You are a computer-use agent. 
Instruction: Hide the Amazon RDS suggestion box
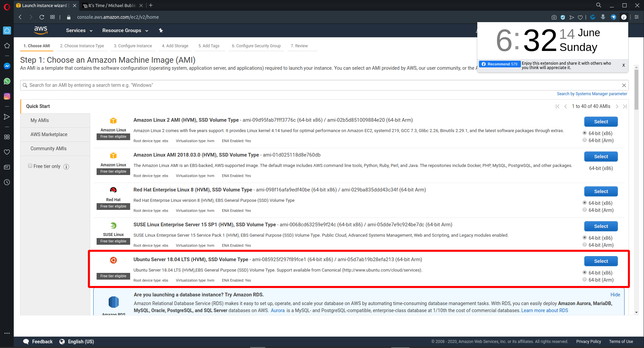(x=615, y=295)
